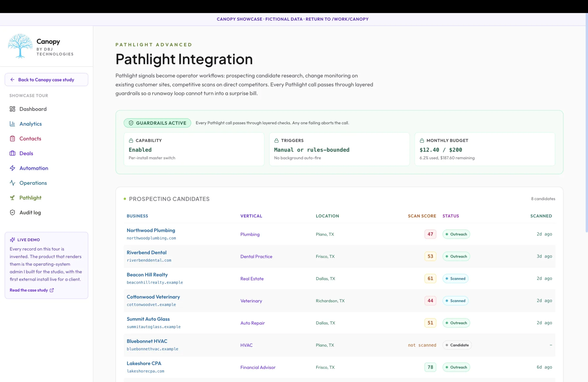588x382 pixels.
Task: Click scan score 47 for Northwood Plumbing
Action: [x=430, y=234]
